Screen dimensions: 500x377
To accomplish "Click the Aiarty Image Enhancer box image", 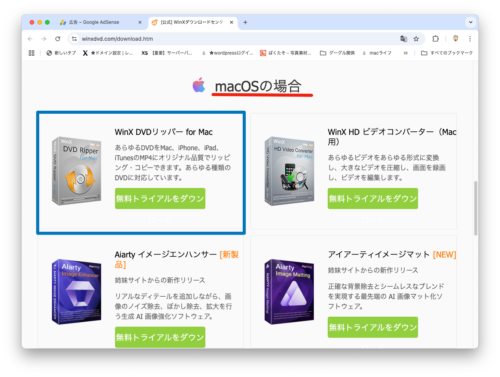I will pyautogui.click(x=77, y=292).
